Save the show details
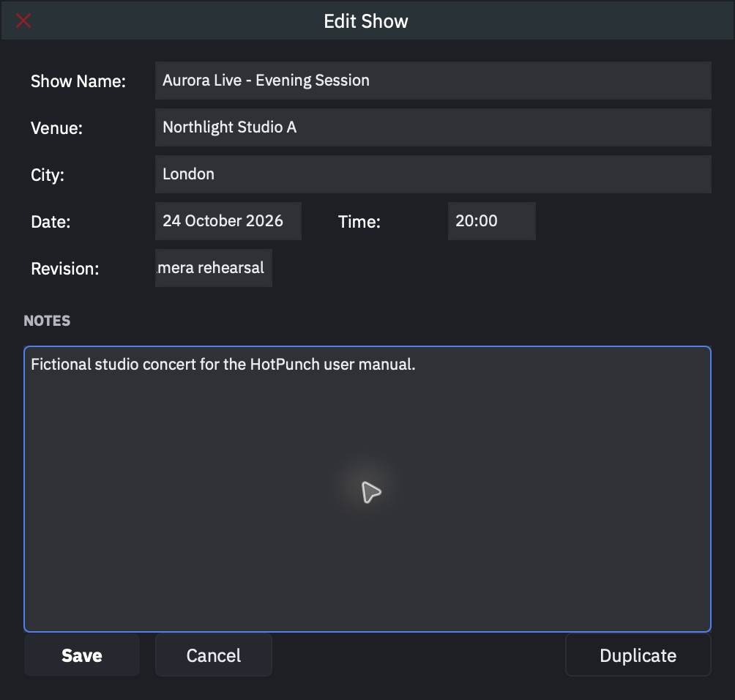This screenshot has width=735, height=700. click(82, 655)
